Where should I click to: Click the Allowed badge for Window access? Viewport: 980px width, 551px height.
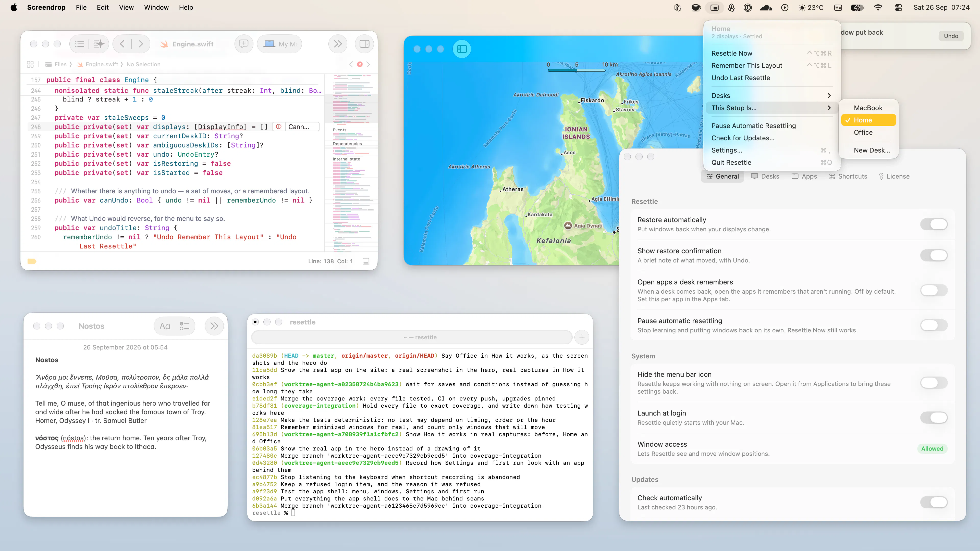tap(932, 449)
